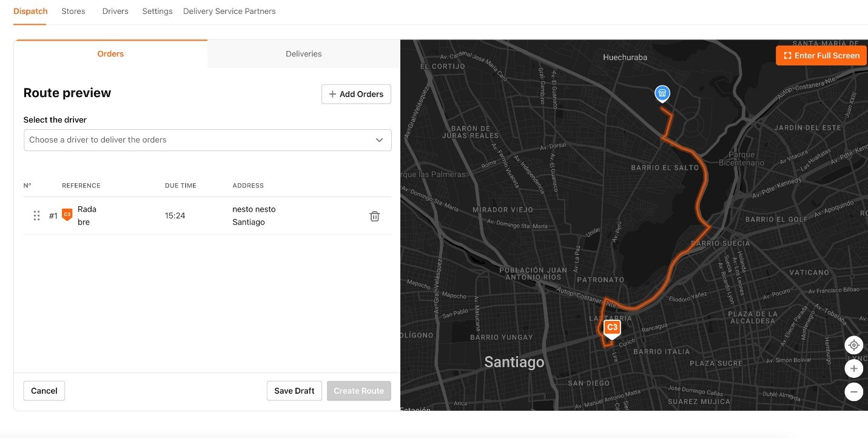Open Delivery Service Partners page
The image size is (868, 438).
click(x=229, y=11)
